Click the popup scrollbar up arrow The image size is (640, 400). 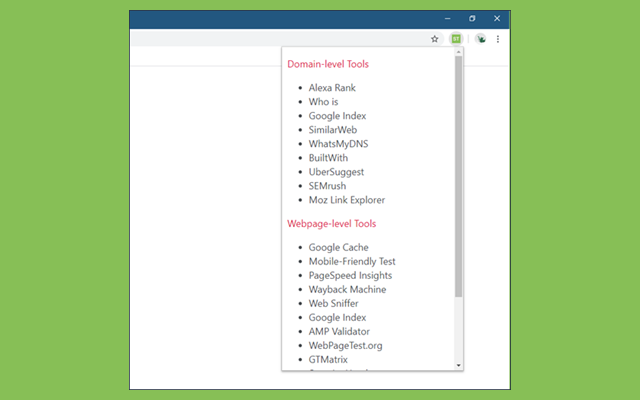click(x=458, y=52)
